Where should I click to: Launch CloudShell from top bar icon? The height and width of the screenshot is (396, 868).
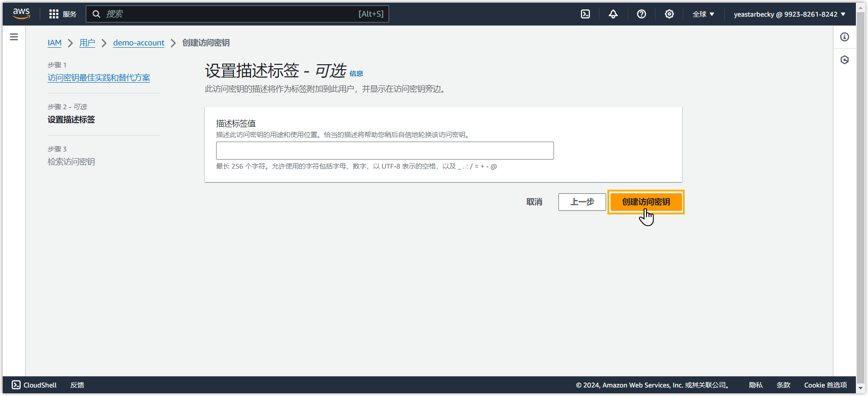(x=585, y=14)
